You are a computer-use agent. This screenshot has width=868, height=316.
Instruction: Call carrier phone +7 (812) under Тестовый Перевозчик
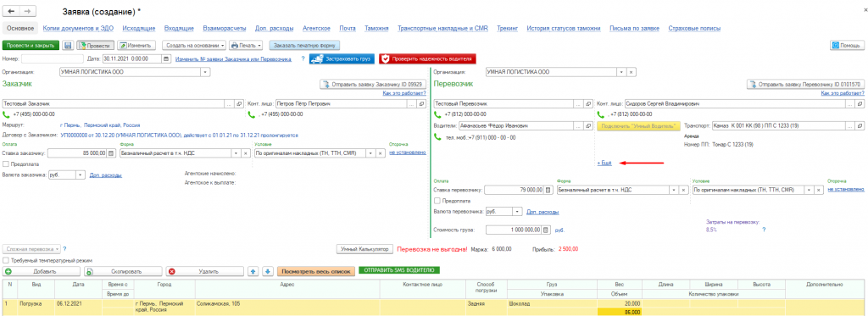[x=437, y=114]
